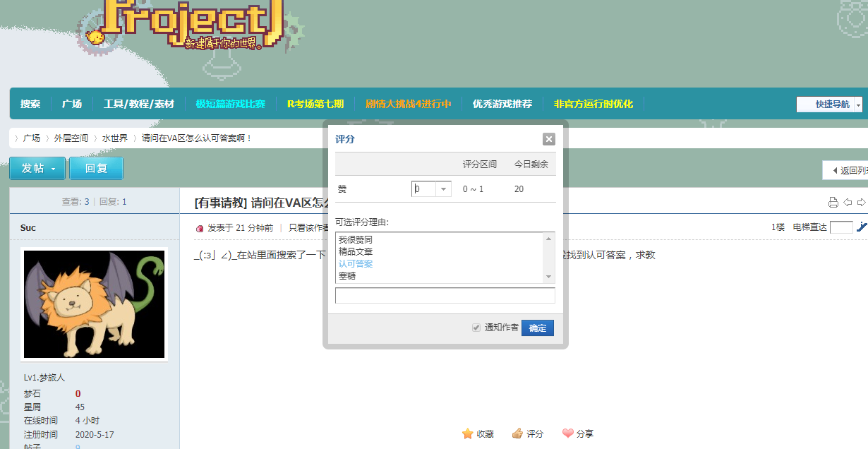Viewport: 868px width, 449px height.
Task: Click the 回复 reply button
Action: (96, 168)
